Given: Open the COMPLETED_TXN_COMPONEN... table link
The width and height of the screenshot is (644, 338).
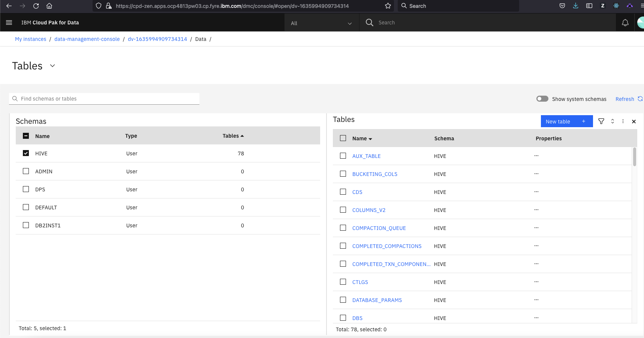Looking at the screenshot, I should tap(391, 264).
